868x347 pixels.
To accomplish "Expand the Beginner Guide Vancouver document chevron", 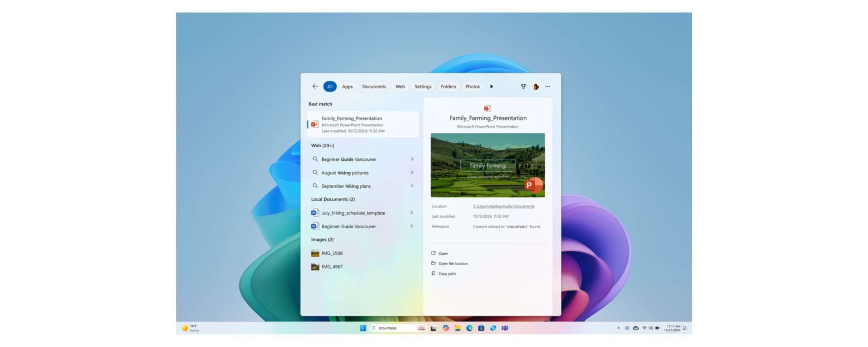I will point(412,226).
